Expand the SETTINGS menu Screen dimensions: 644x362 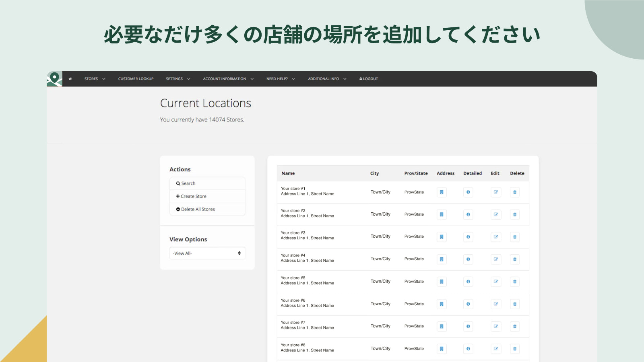(178, 79)
